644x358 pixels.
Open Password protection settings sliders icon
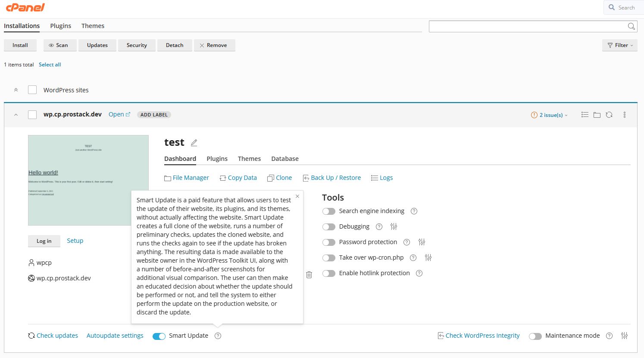pos(422,242)
